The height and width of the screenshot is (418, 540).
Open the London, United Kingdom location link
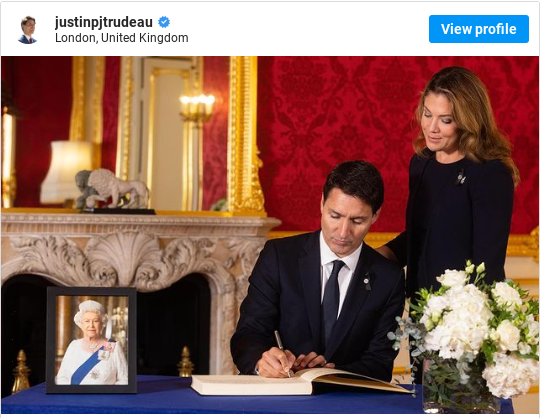(x=122, y=38)
